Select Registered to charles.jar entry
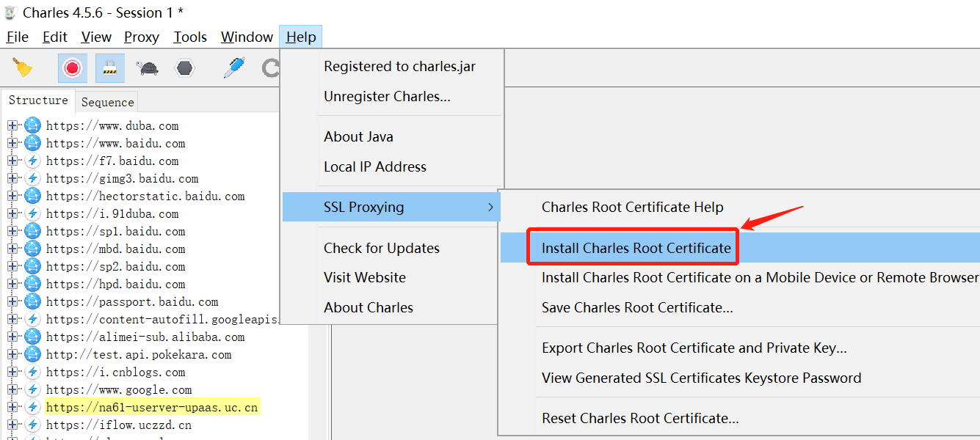Image resolution: width=980 pixels, height=440 pixels. 399,67
